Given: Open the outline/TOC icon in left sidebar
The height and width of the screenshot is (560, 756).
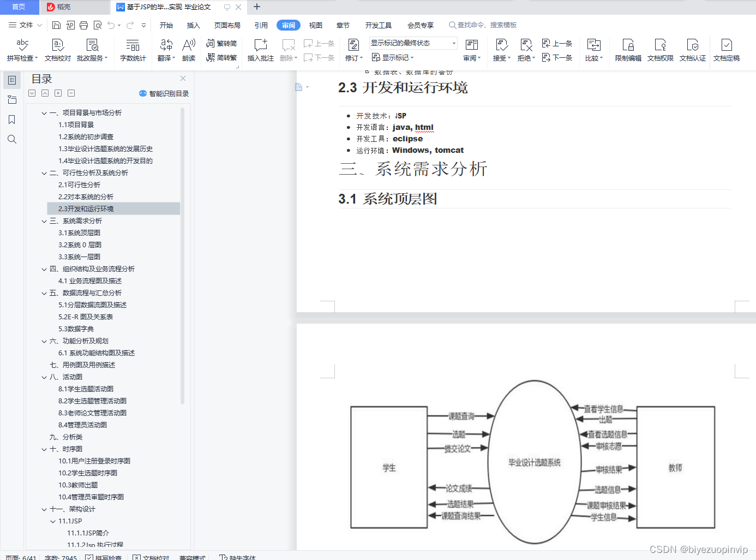Looking at the screenshot, I should 11,80.
